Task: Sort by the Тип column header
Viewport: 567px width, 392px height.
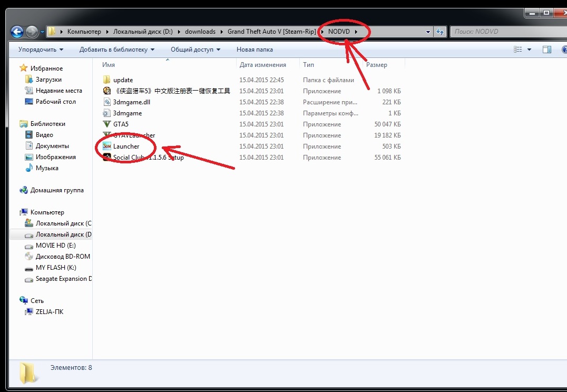Action: [x=308, y=65]
